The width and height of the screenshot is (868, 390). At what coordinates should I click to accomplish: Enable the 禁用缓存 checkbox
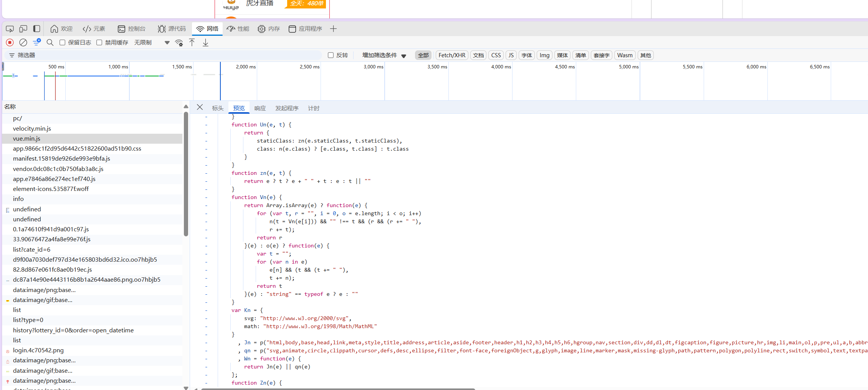coord(99,43)
